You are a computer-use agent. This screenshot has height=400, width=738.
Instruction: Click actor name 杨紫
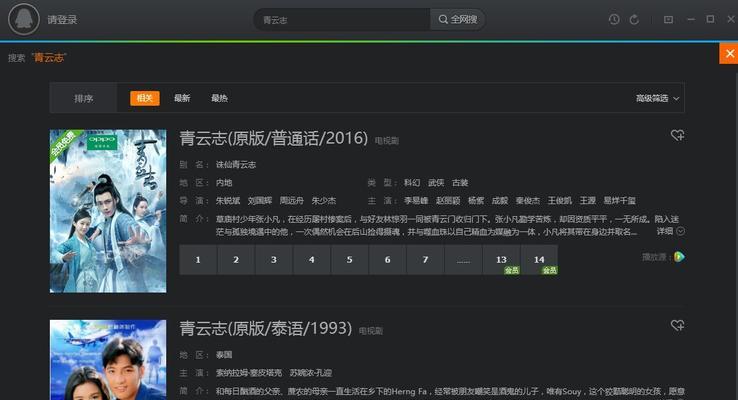[x=476, y=200]
